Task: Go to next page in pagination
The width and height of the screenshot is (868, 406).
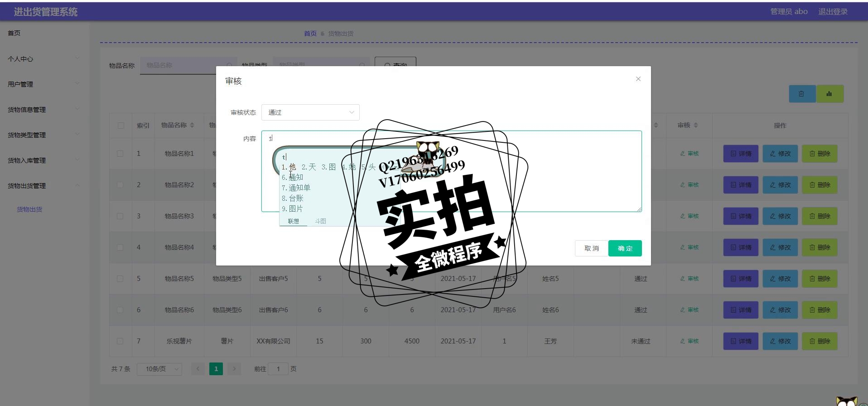Action: [234, 369]
